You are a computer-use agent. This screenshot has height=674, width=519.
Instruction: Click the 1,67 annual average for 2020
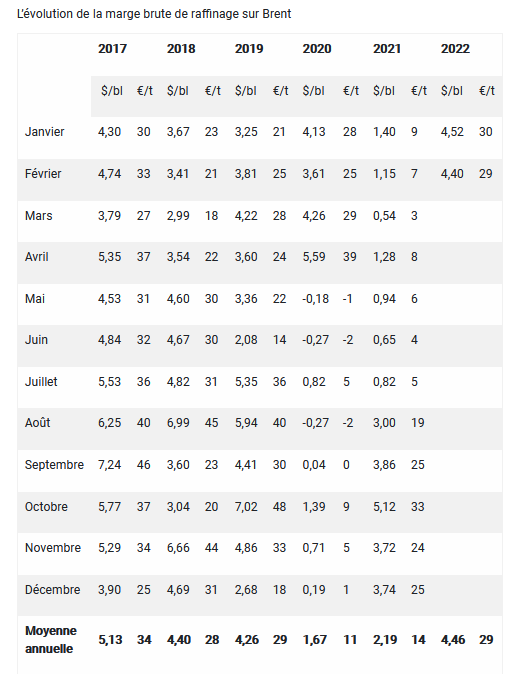(x=315, y=640)
